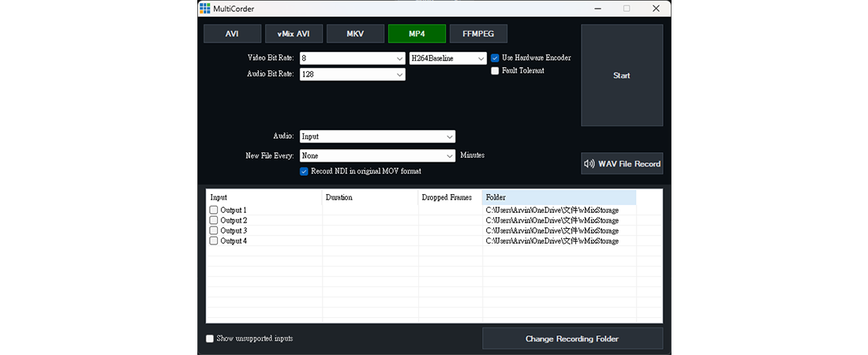Select the MP4 format tab

coord(417,33)
